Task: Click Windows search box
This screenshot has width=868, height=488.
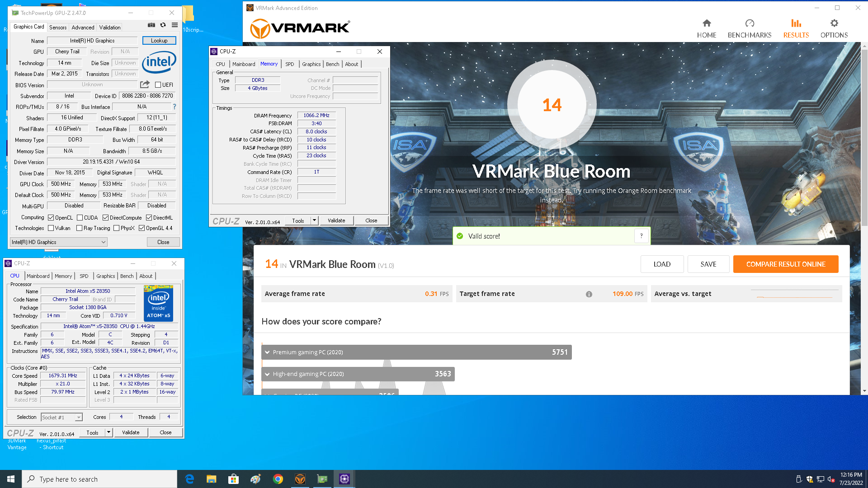Action: (99, 479)
